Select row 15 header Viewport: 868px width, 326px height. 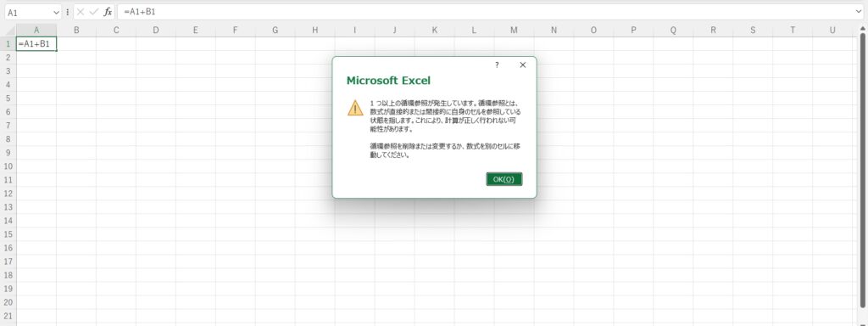8,234
